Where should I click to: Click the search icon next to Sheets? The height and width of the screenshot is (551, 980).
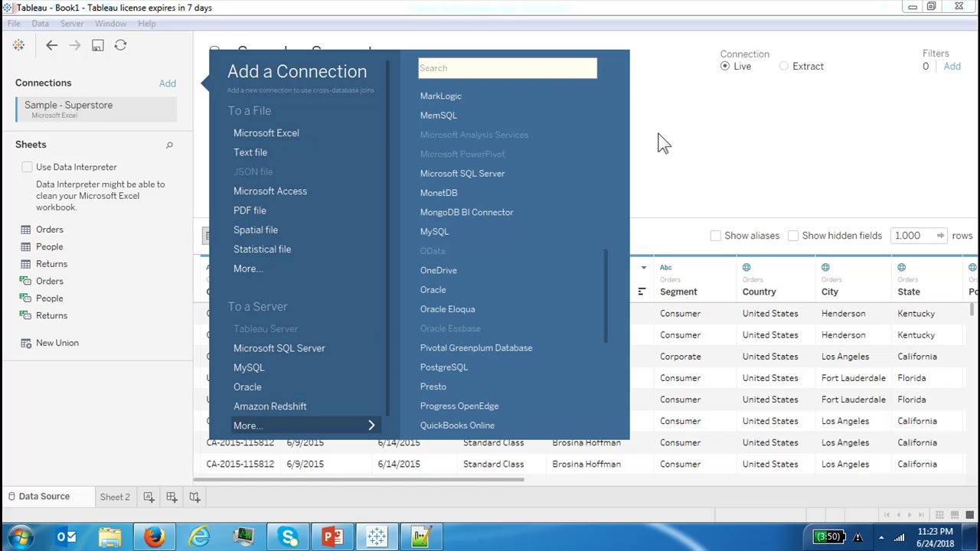tap(169, 145)
